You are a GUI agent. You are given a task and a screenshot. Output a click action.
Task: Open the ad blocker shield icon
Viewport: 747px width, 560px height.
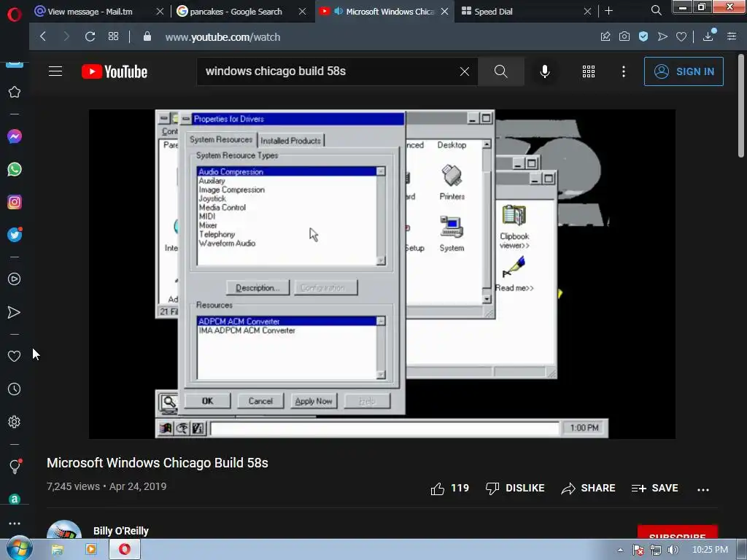643,36
